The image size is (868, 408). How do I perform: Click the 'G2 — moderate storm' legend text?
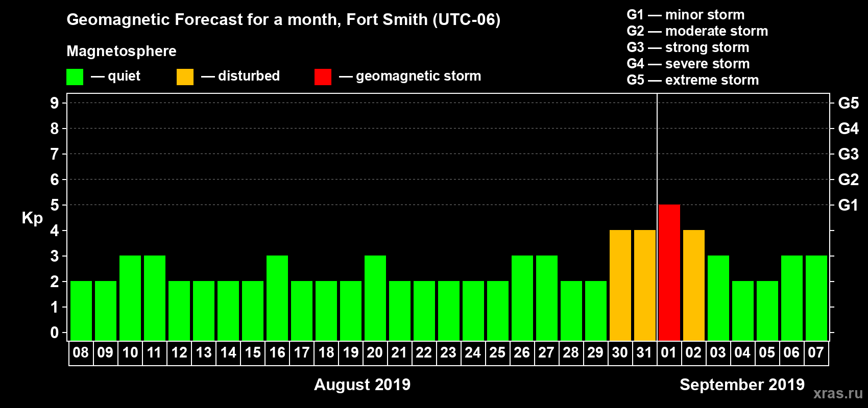[x=697, y=31]
